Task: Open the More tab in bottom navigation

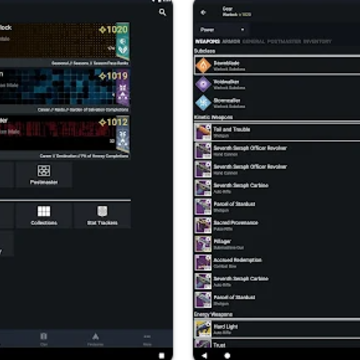Action: [x=147, y=339]
